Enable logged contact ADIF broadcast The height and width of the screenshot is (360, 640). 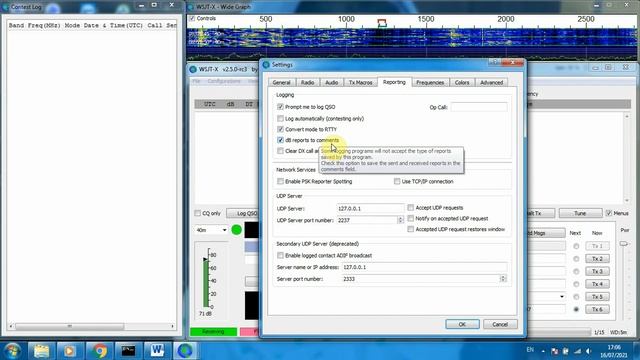280,255
